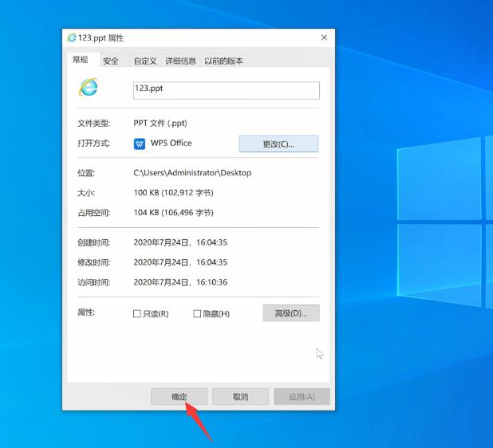The height and width of the screenshot is (448, 493).
Task: Select the accessed time 16:10:36
Action: pos(211,282)
